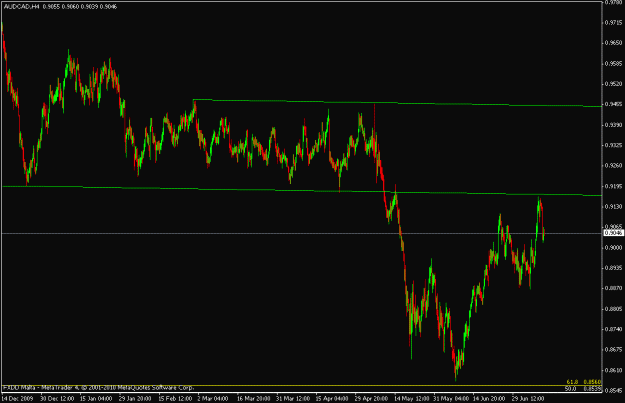Click the 0.9650 price axis label
Viewport: 625px width, 403px height.
pos(614,43)
